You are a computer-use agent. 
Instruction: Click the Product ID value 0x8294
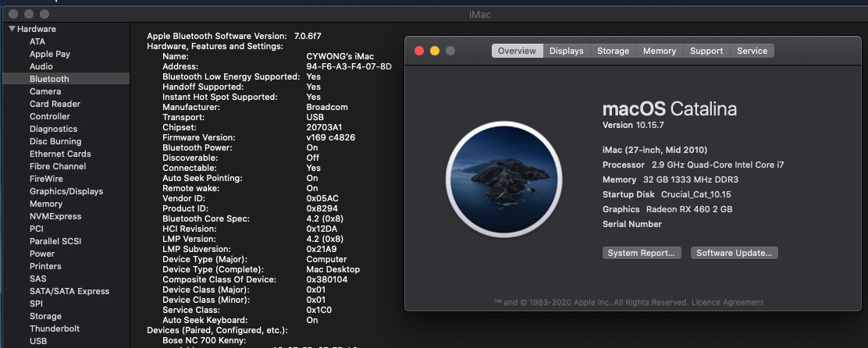point(323,208)
